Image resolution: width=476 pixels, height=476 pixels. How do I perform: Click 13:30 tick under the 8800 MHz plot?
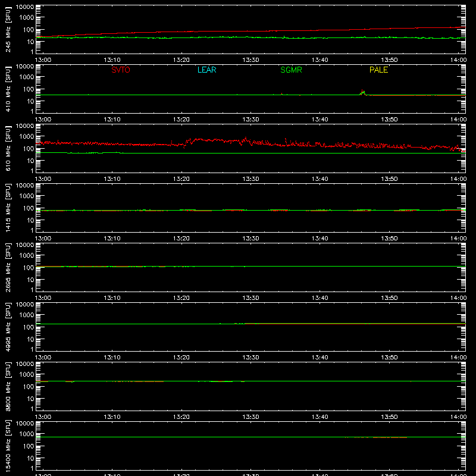click(x=250, y=417)
